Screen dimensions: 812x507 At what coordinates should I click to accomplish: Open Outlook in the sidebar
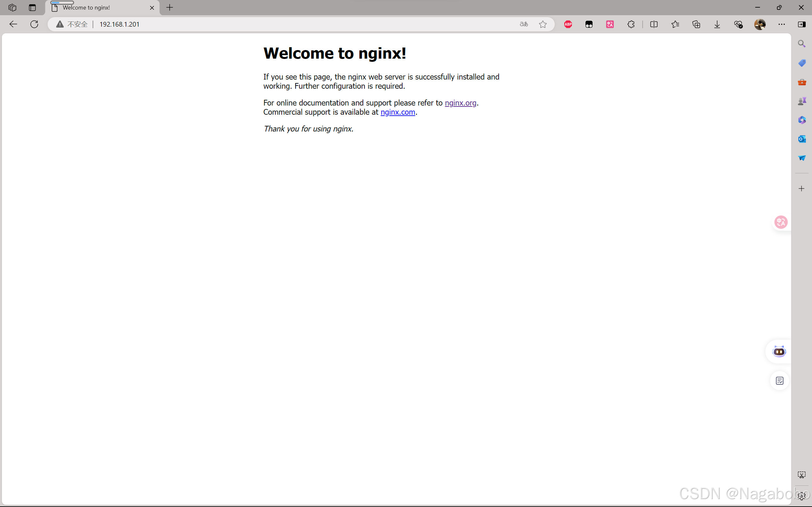[x=802, y=139]
